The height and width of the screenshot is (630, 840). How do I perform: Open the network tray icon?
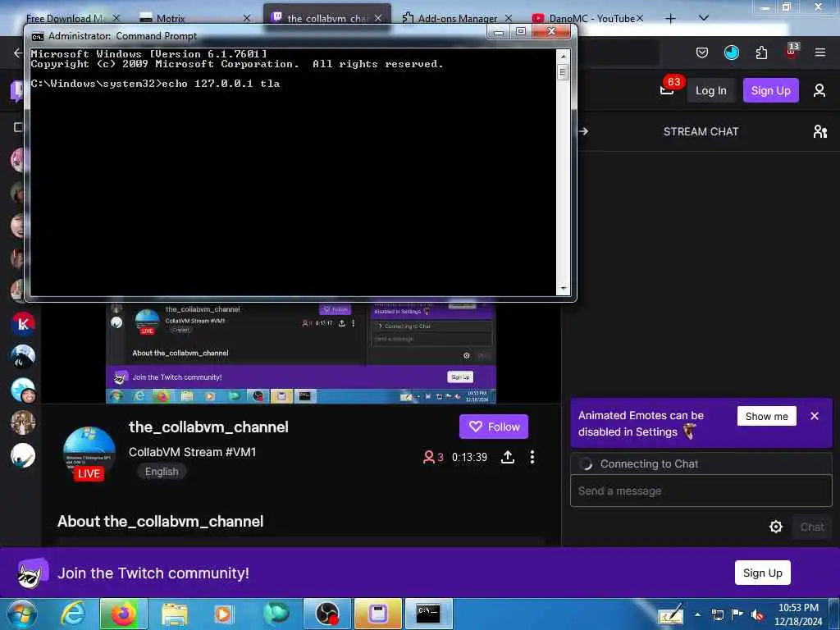[717, 614]
